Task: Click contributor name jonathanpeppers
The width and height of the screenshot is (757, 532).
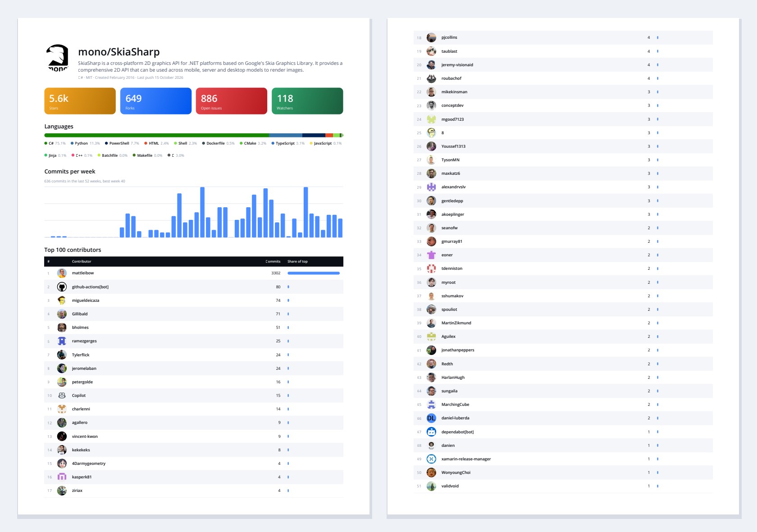Action: click(458, 350)
